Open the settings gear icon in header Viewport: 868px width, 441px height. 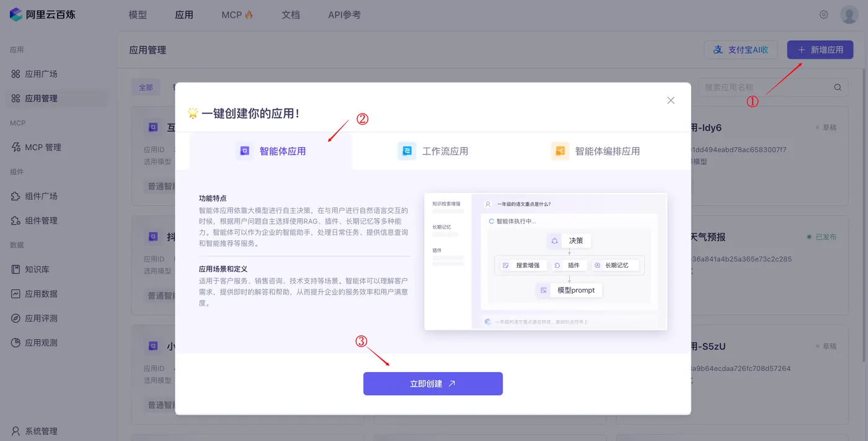(x=824, y=15)
